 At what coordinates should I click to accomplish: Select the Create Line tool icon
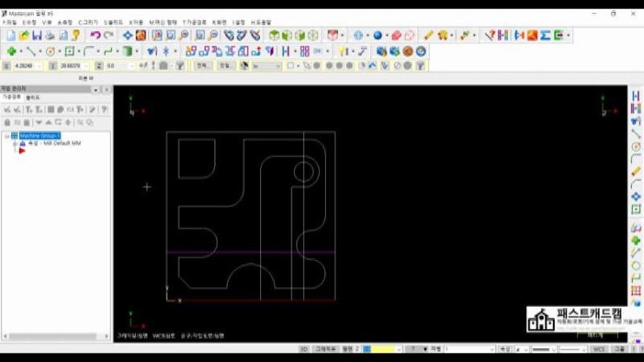pos(30,51)
